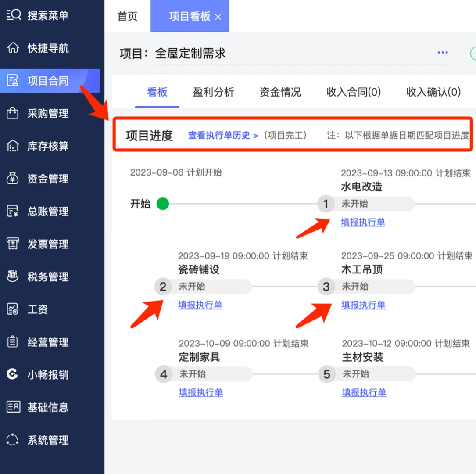Switch to the 收入合同(0) tab
Screen dimensions: 476x474
[x=353, y=92]
